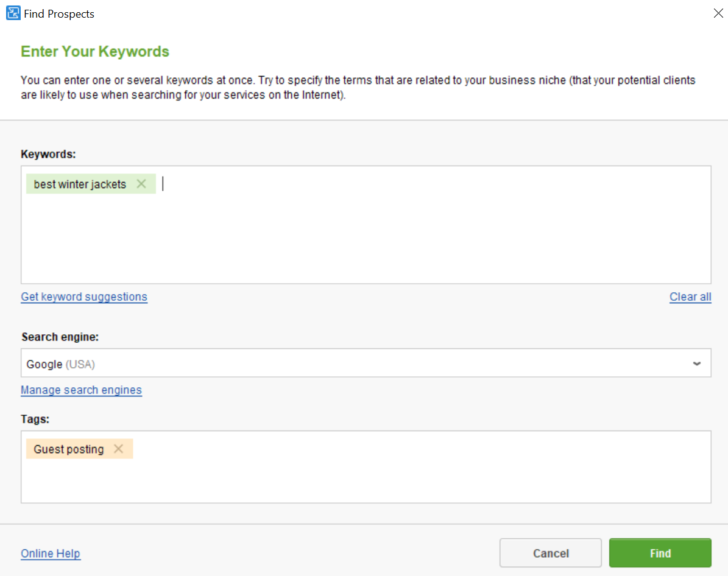Open Get keyword suggestions link
Screen dimensions: 728x576
84,297
